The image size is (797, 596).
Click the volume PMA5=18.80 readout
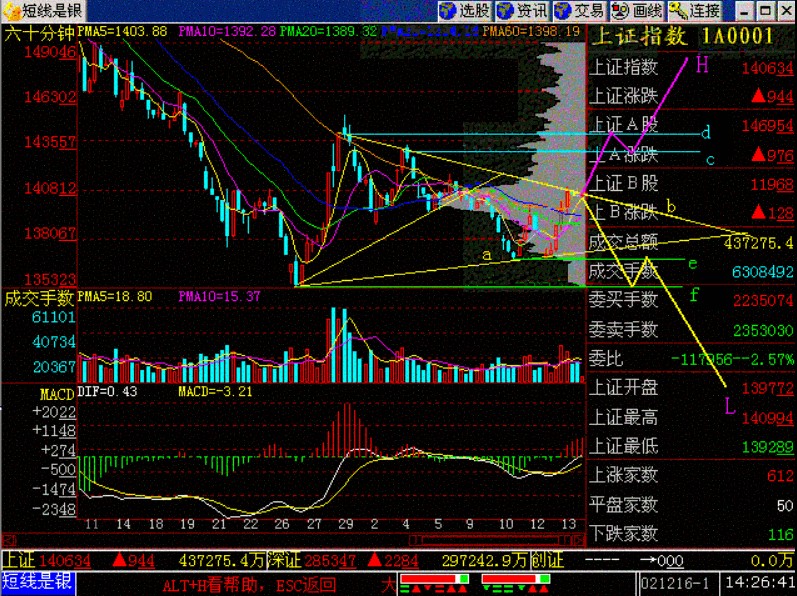tap(115, 296)
